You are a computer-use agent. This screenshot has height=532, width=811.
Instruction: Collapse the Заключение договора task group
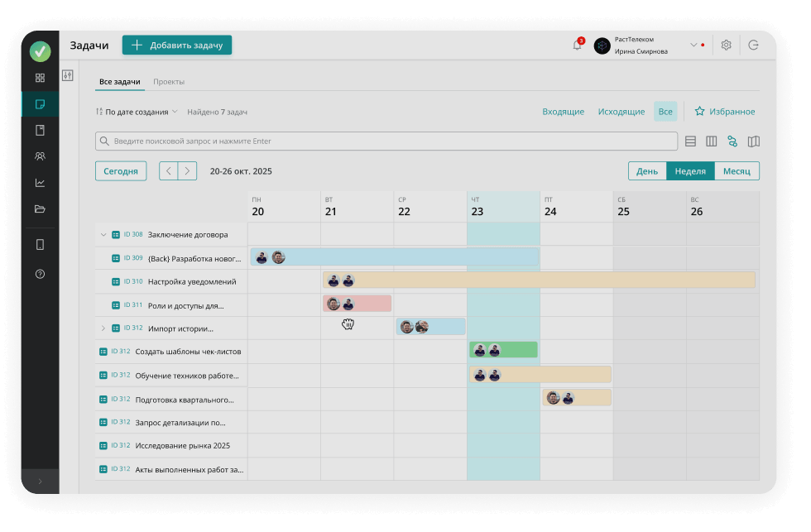(103, 235)
